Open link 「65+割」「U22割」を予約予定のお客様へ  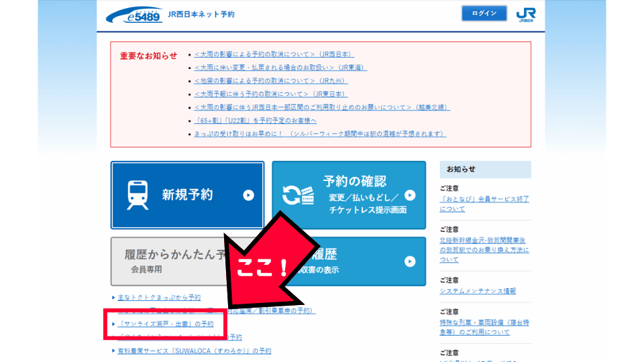coord(255,121)
